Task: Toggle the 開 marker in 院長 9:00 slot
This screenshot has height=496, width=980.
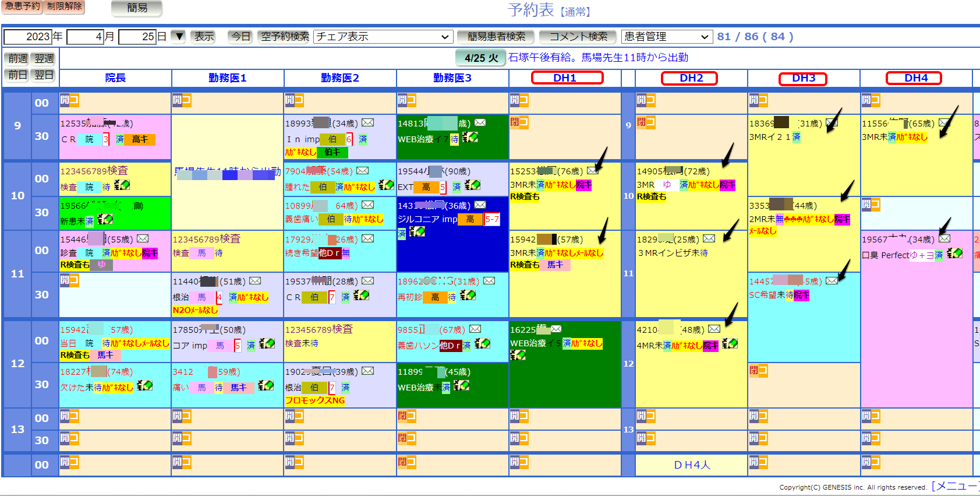Action: 64,100
